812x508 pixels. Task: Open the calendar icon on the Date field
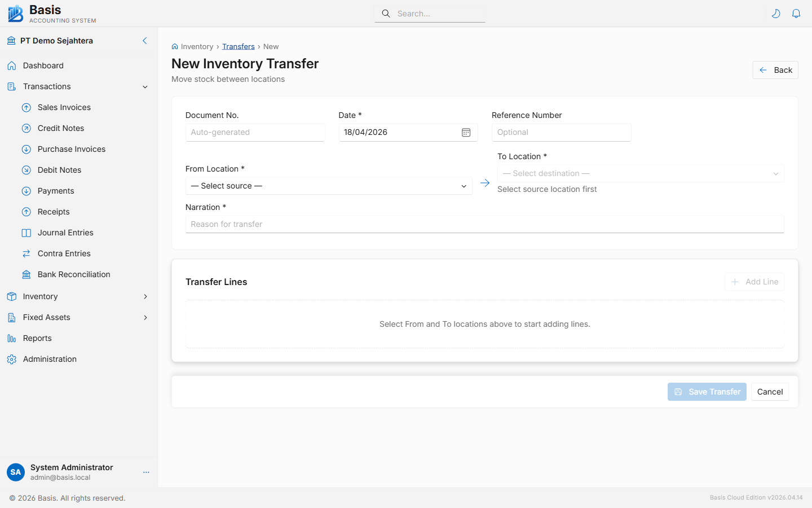click(x=466, y=132)
